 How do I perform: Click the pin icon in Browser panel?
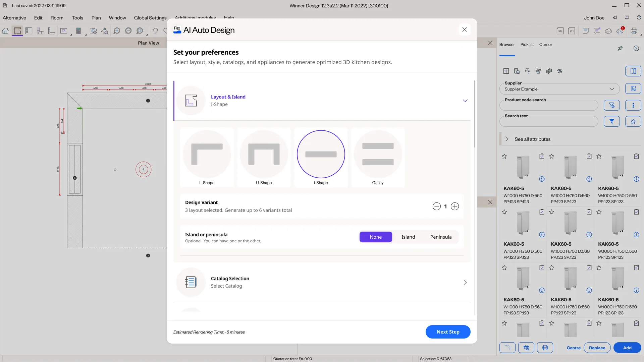click(x=620, y=48)
